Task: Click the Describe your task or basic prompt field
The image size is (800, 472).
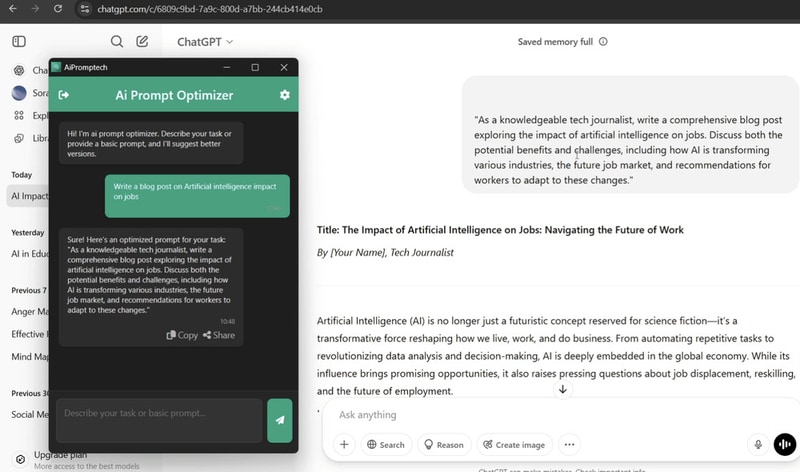Action: [159, 421]
